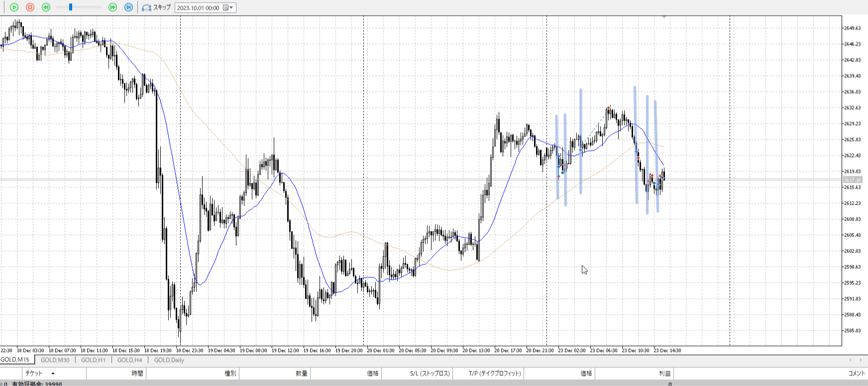Click the rewind speed icon
Viewport: 868px width, 386px height.
[x=46, y=7]
